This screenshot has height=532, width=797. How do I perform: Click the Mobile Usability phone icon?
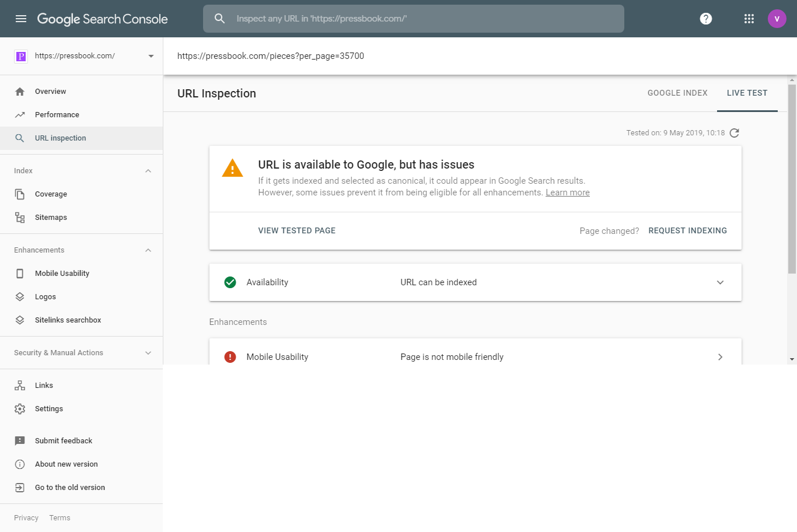(20, 274)
